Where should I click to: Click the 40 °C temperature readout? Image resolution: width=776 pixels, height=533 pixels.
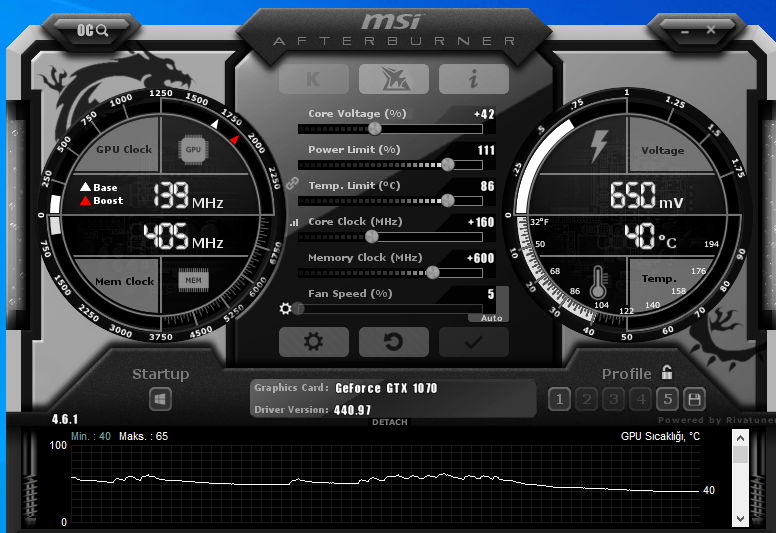click(x=650, y=237)
